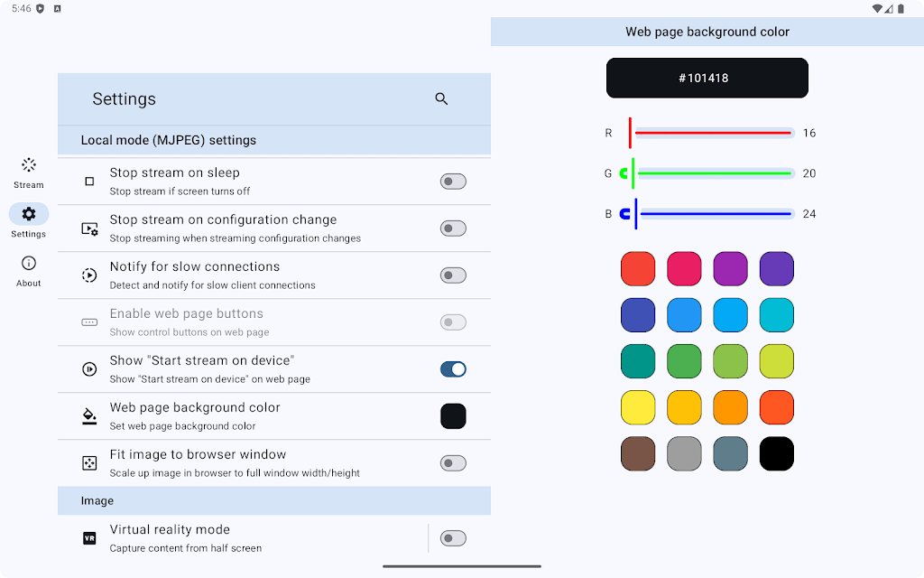Click the blue B slider track
924x578 pixels.
click(x=713, y=214)
